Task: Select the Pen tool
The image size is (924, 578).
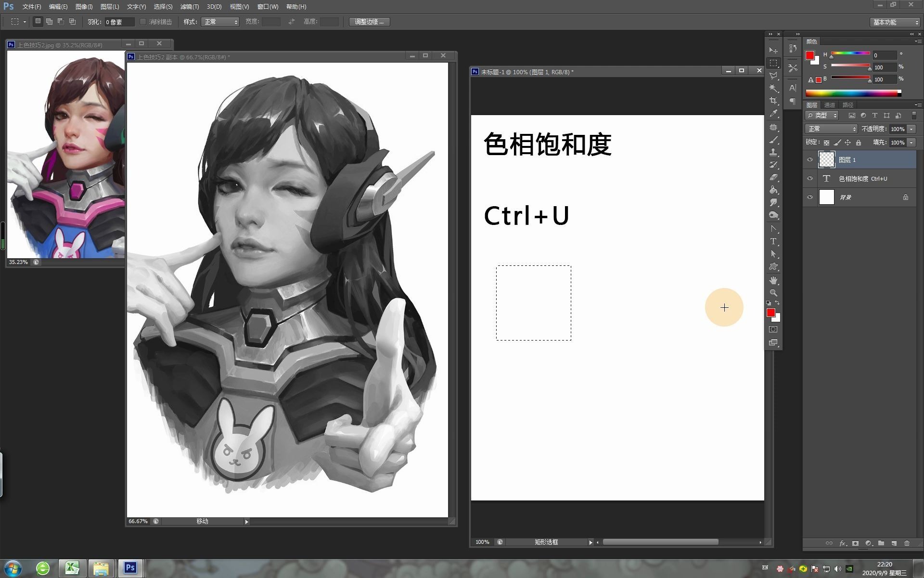Action: pyautogui.click(x=773, y=229)
